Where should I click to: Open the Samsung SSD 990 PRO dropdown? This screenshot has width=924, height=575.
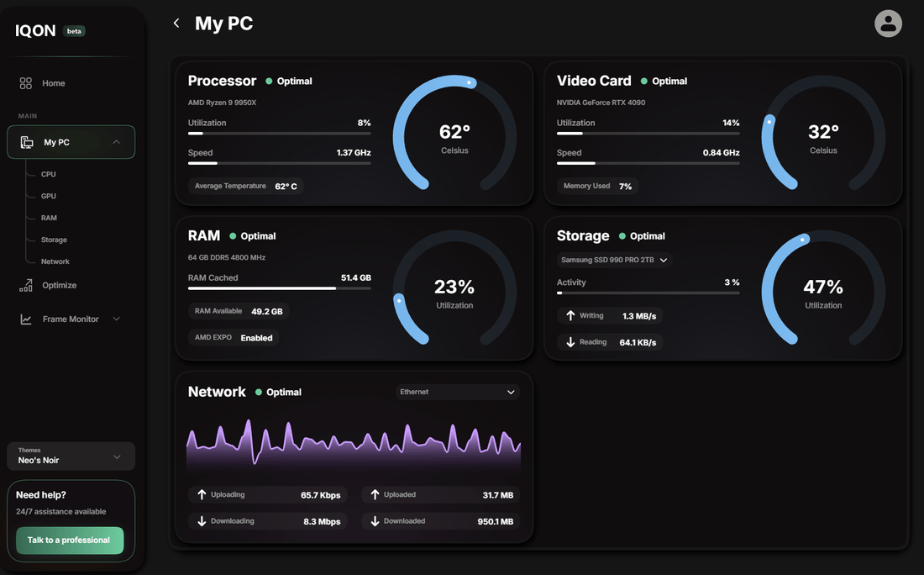[x=615, y=261]
